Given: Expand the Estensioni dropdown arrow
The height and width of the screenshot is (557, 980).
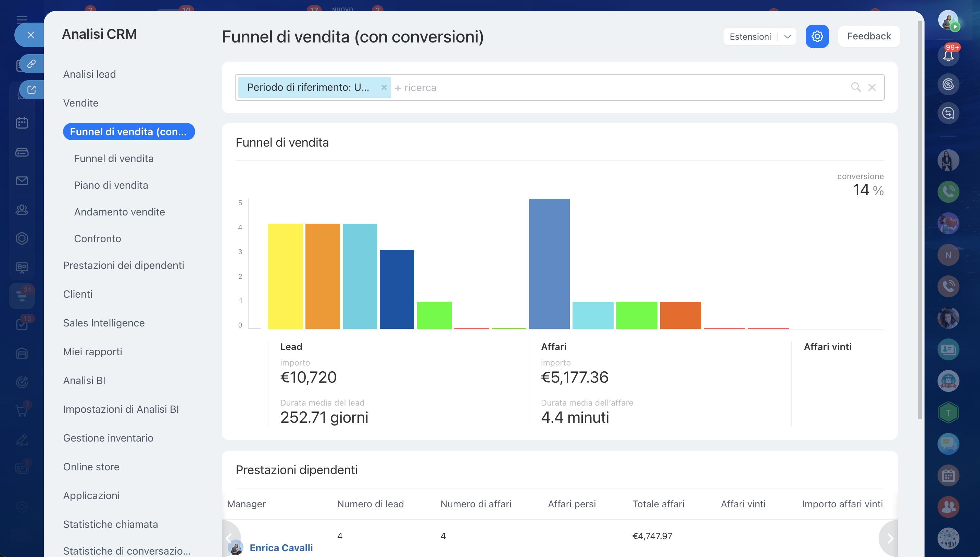Looking at the screenshot, I should [787, 37].
